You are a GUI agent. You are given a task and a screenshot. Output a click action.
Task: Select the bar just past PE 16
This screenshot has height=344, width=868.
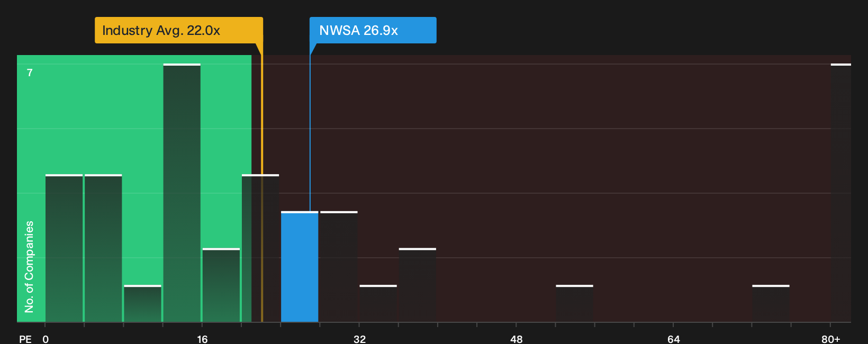pyautogui.click(x=221, y=285)
